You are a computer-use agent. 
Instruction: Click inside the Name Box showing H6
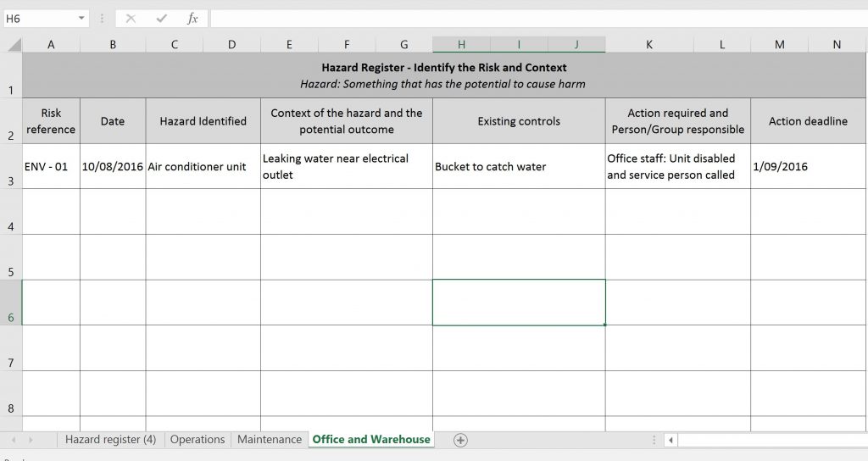[38, 19]
